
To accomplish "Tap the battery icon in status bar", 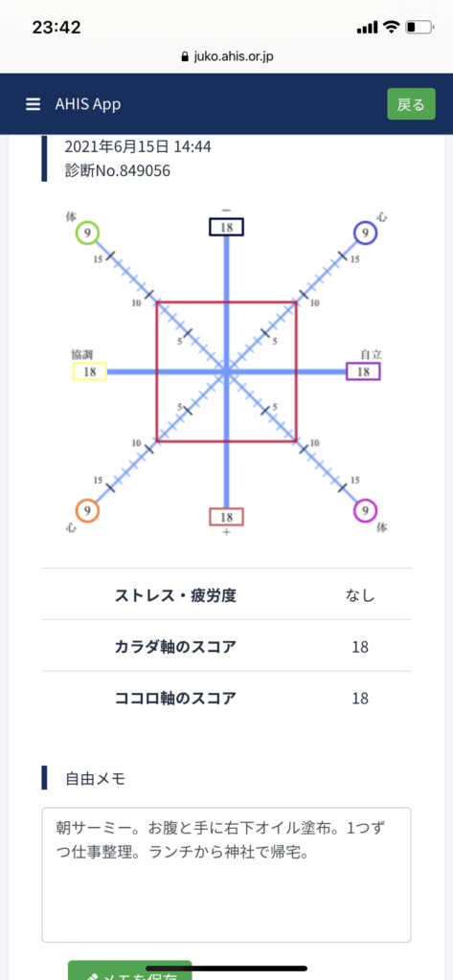I will [x=419, y=28].
